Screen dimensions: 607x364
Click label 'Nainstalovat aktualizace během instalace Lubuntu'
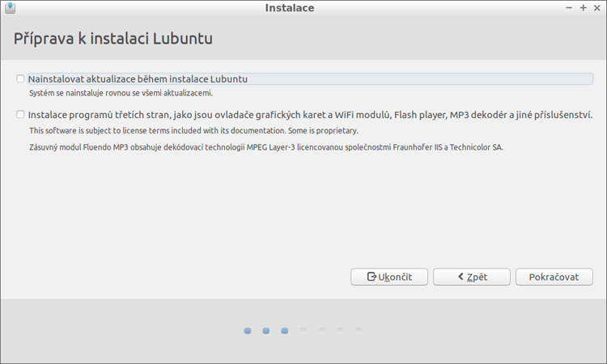138,79
